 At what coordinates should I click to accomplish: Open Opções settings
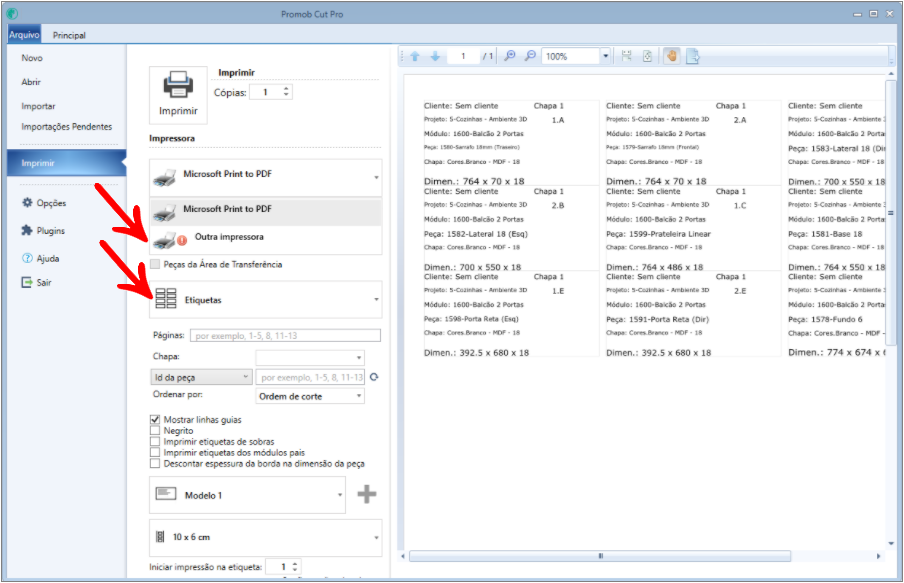pos(51,203)
